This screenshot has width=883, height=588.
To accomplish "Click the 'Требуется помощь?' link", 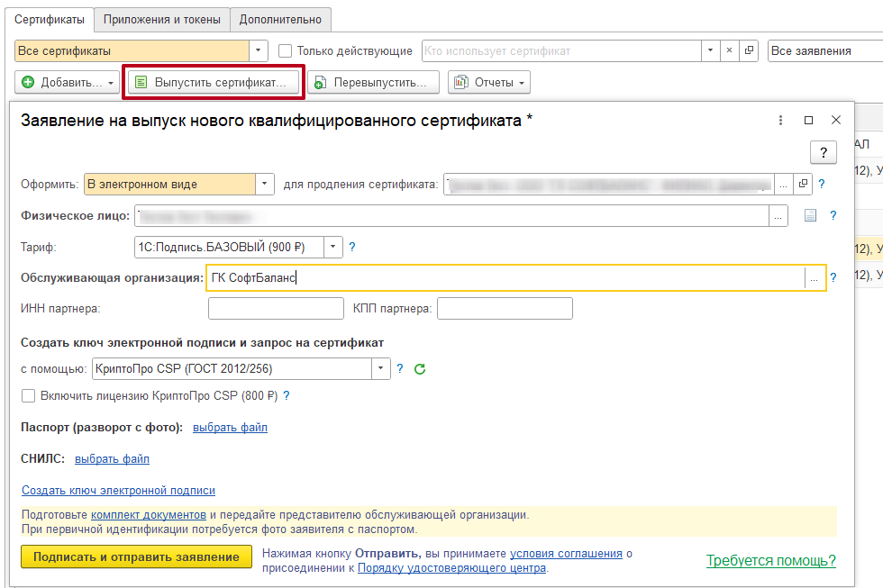I will point(770,560).
